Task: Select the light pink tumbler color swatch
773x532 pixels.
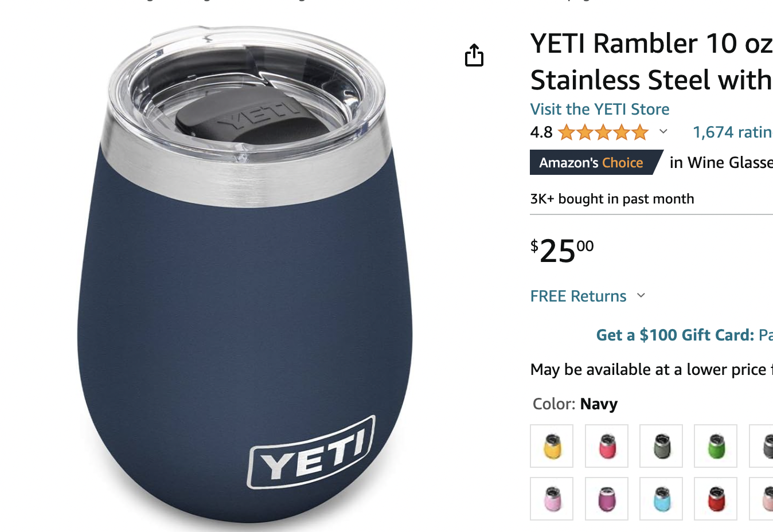Action: click(552, 499)
